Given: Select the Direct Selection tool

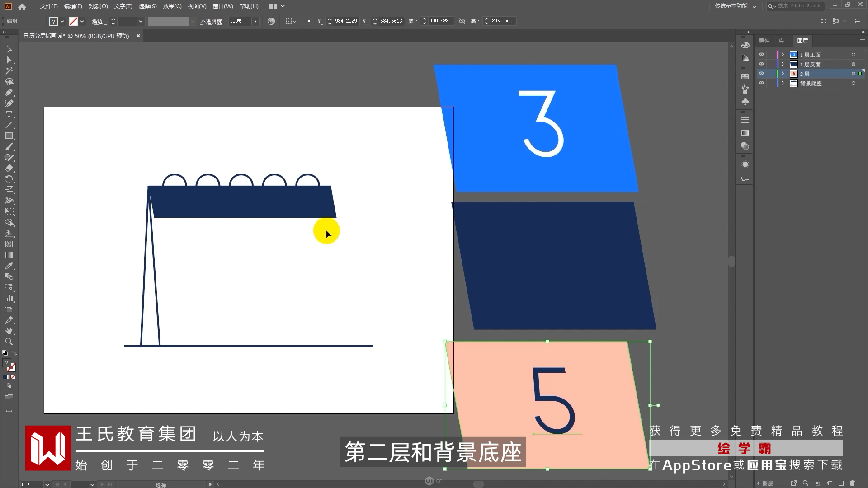Looking at the screenshot, I should pyautogui.click(x=9, y=60).
